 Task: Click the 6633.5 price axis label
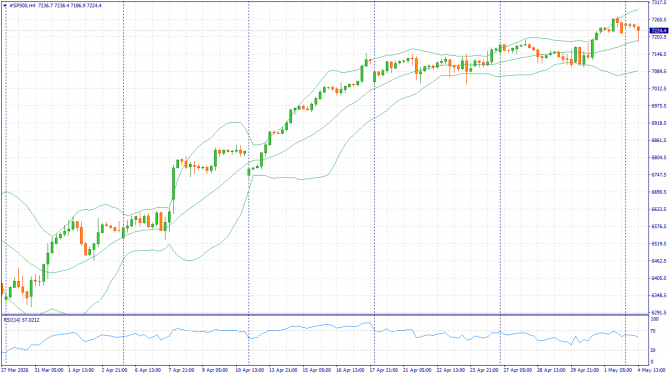point(659,209)
